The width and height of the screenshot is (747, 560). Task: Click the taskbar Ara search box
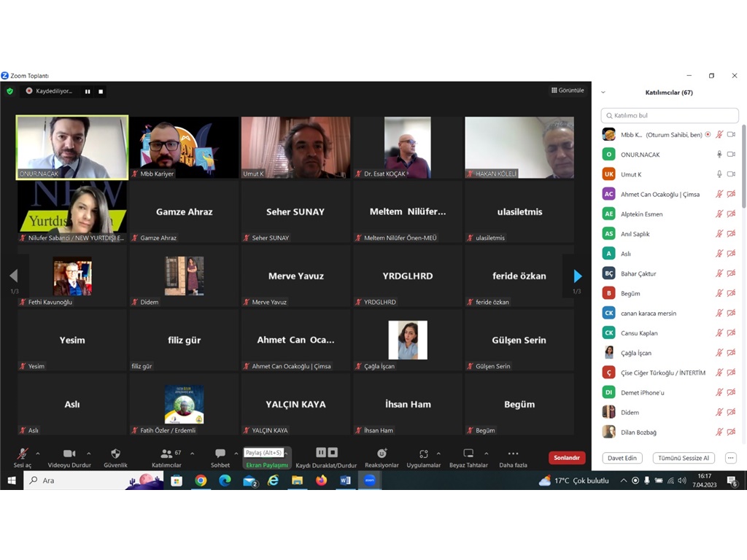(x=94, y=481)
